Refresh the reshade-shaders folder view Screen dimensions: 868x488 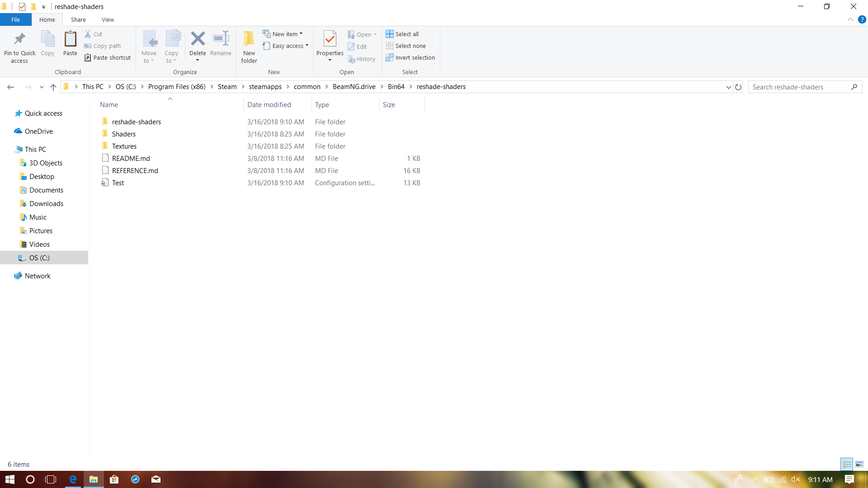[x=738, y=87]
